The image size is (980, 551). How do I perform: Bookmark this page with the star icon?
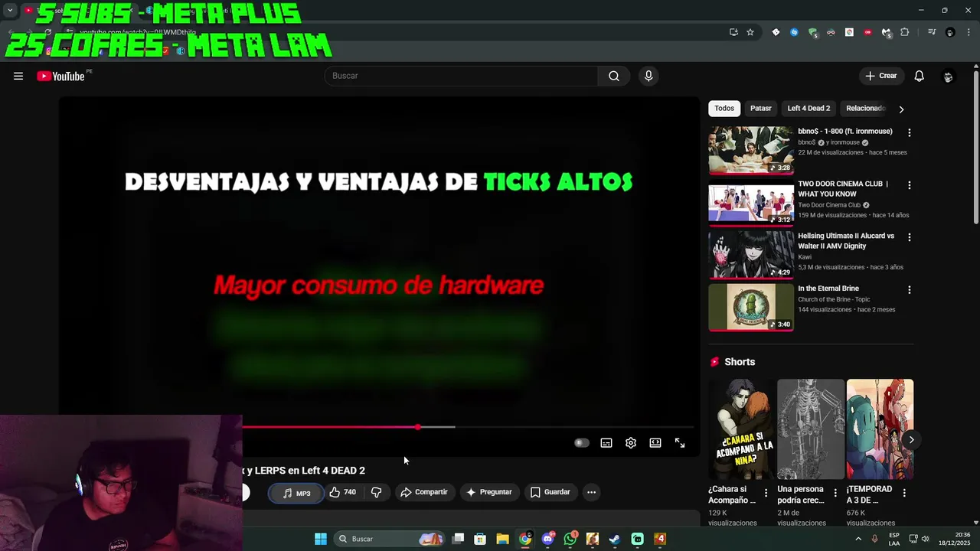(x=750, y=32)
